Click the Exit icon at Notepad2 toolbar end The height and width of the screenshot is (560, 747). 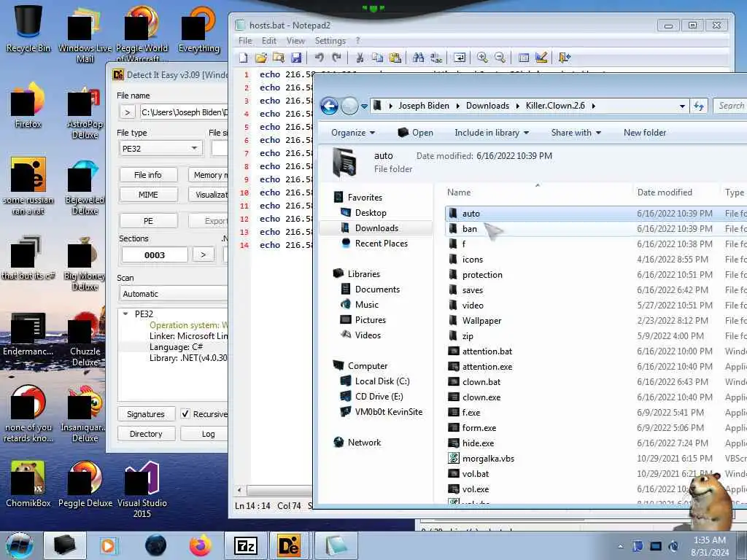pyautogui.click(x=565, y=58)
